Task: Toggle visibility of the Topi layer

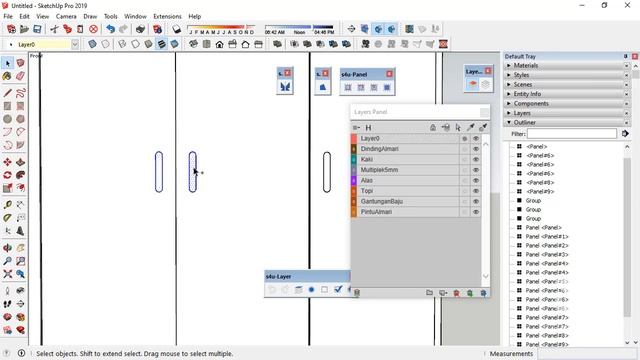Action: point(476,191)
